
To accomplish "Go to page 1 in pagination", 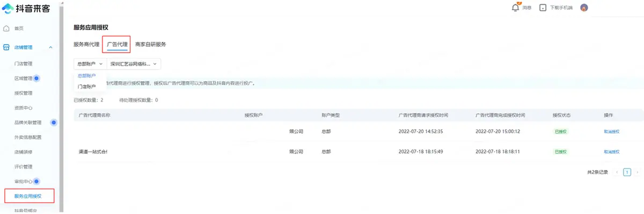I will (x=627, y=172).
